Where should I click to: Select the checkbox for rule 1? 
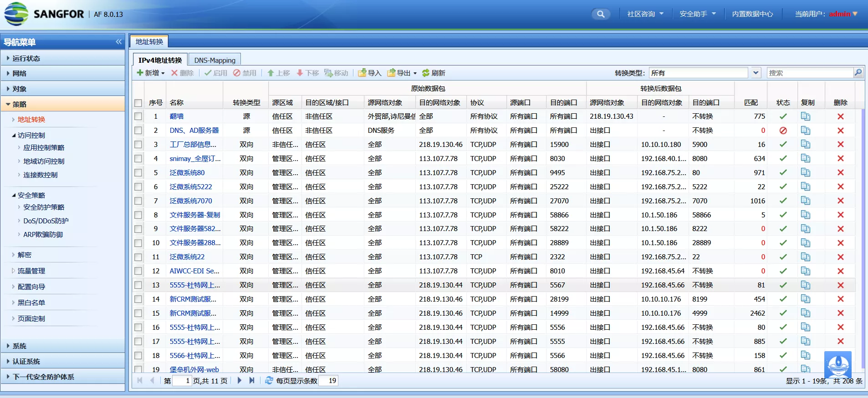click(x=138, y=116)
